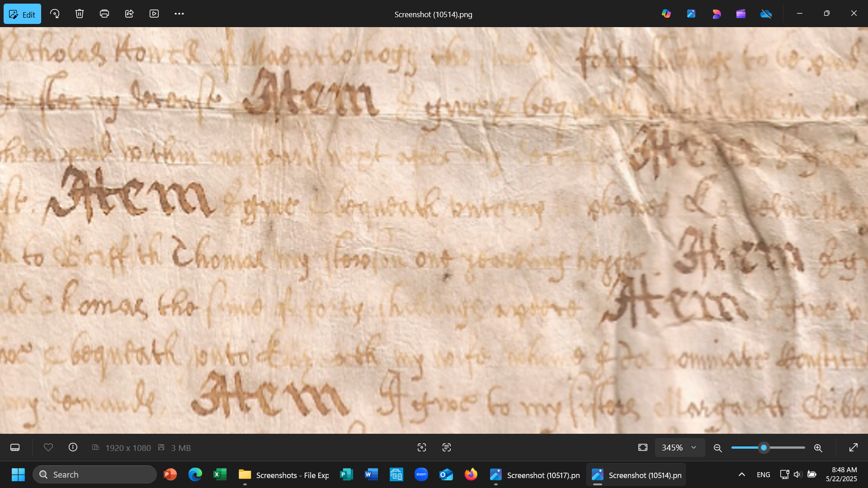The width and height of the screenshot is (868, 488).
Task: Start a slideshow of the image
Action: (x=154, y=14)
